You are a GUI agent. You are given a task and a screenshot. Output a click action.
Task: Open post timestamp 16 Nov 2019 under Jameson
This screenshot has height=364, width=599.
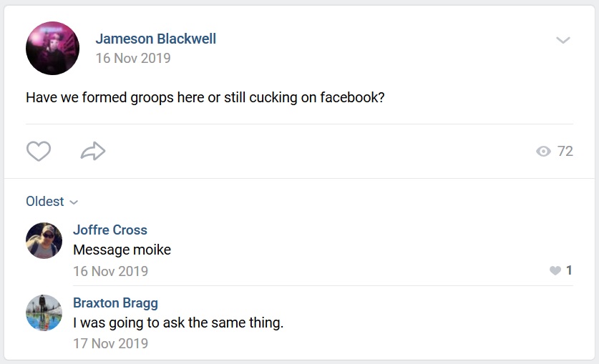tap(133, 59)
